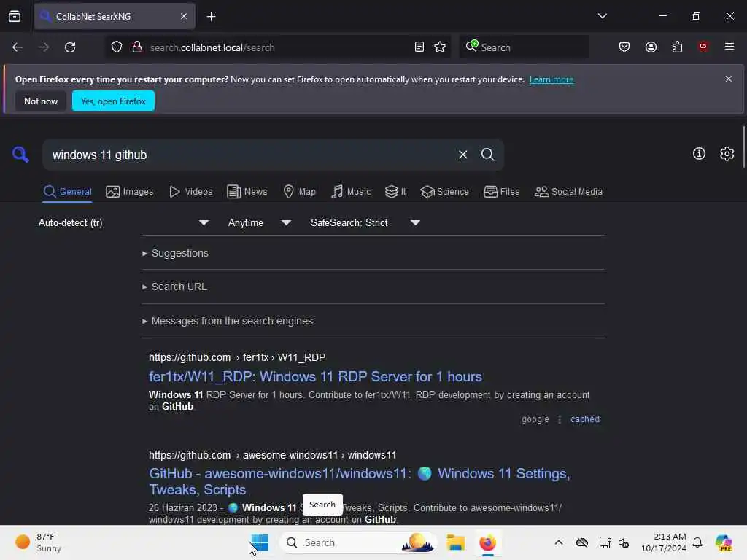Switch to the It tab
Image resolution: width=747 pixels, height=560 pixels.
click(x=395, y=192)
